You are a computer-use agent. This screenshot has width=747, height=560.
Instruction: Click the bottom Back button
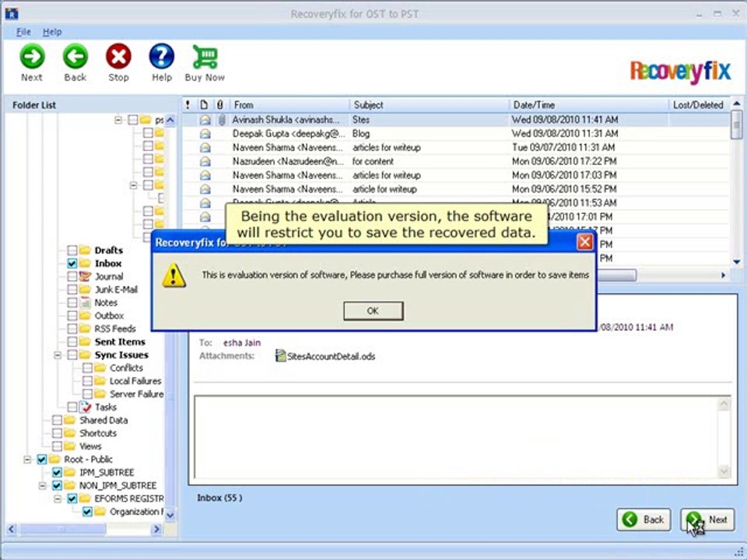[644, 520]
